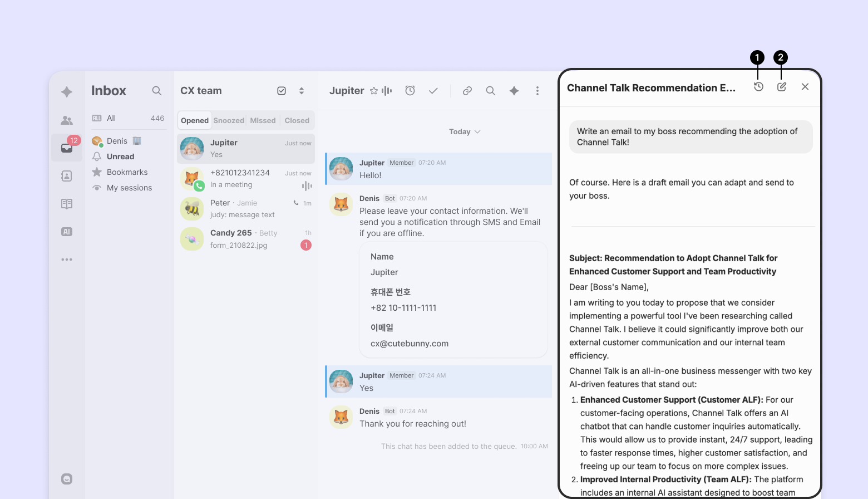Image resolution: width=868 pixels, height=499 pixels.
Task: Snooze the chat with the alarm clock icon
Action: (410, 91)
